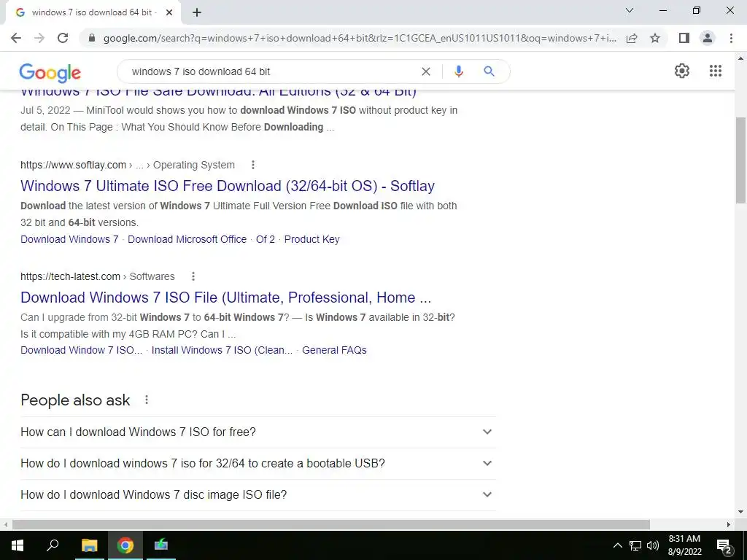Reload the current page
Viewport: 747px width, 560px height.
pos(63,38)
